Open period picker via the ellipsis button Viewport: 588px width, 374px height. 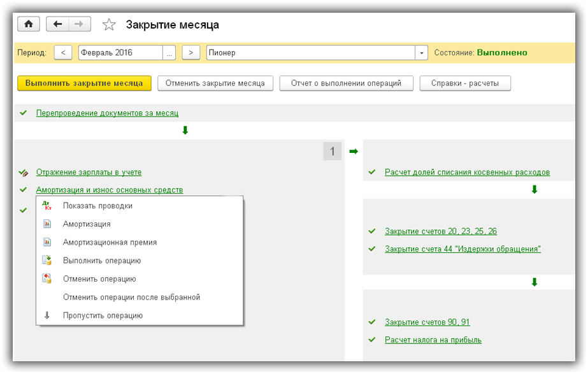(x=169, y=53)
